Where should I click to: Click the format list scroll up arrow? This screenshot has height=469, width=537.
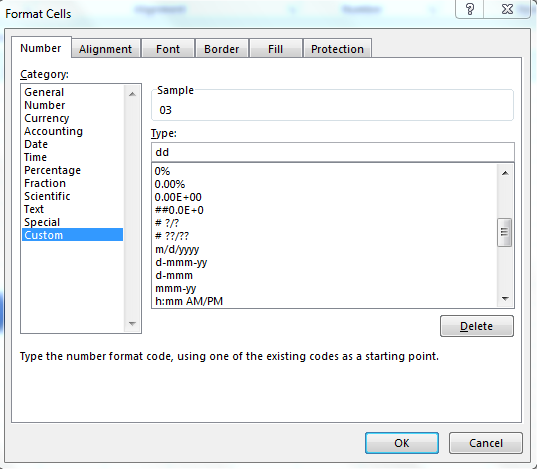505,173
